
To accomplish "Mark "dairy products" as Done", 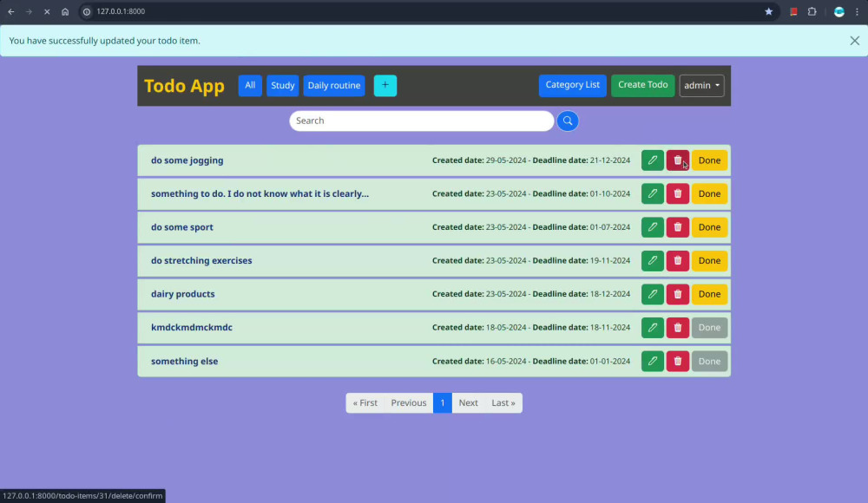I will coord(709,294).
